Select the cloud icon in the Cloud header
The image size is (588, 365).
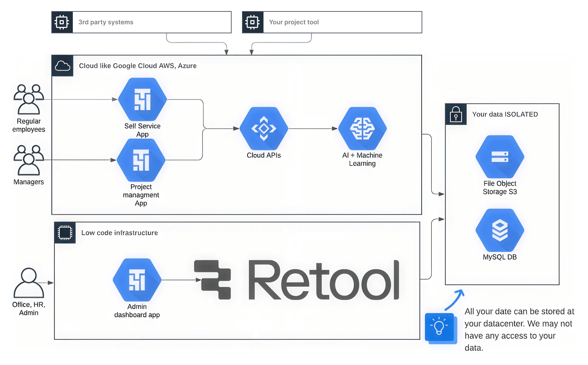[62, 66]
